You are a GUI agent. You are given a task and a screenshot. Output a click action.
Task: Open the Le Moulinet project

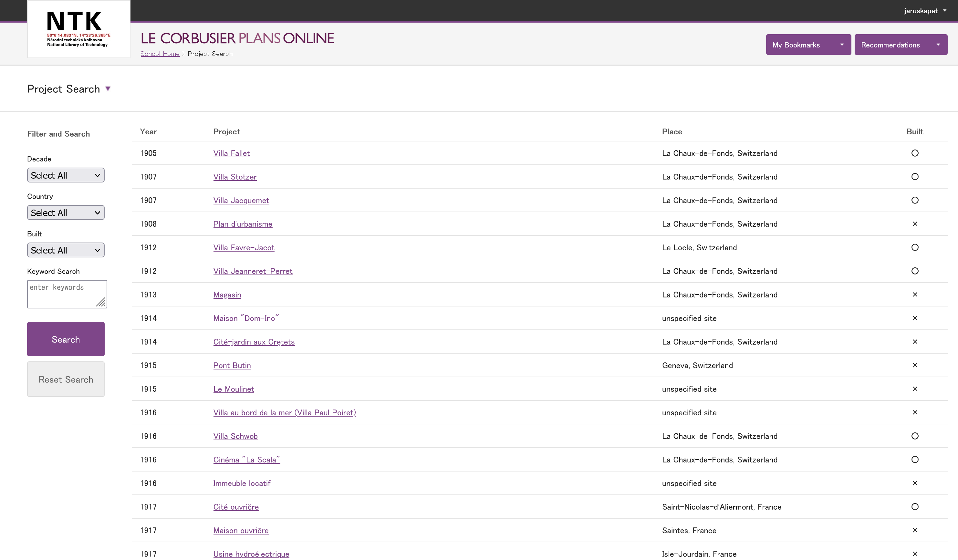(x=234, y=389)
